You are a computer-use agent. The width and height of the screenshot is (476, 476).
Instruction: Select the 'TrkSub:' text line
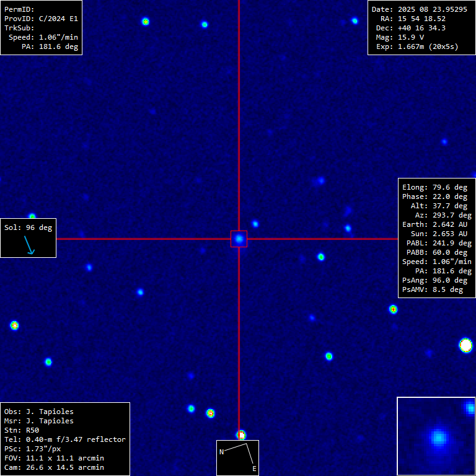[x=19, y=28]
